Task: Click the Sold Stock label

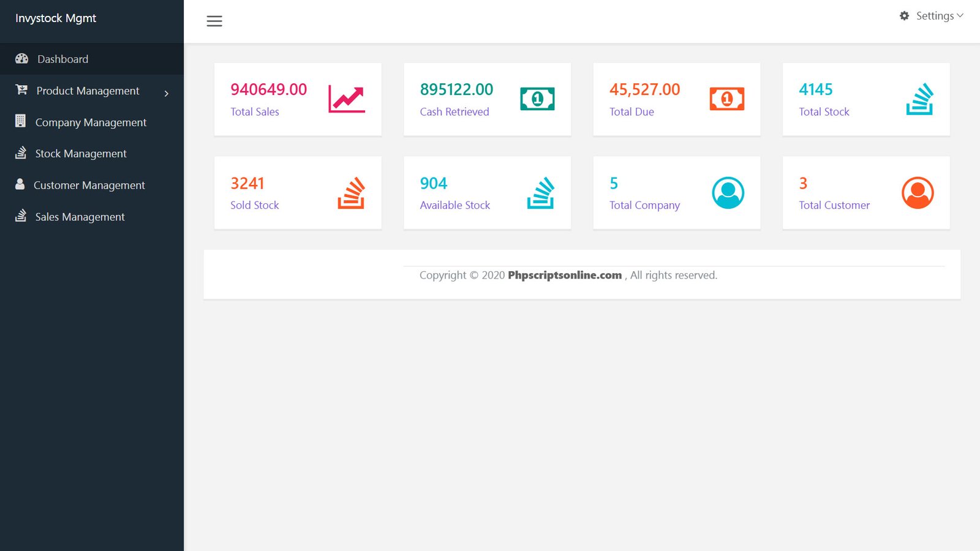Action: pos(254,205)
